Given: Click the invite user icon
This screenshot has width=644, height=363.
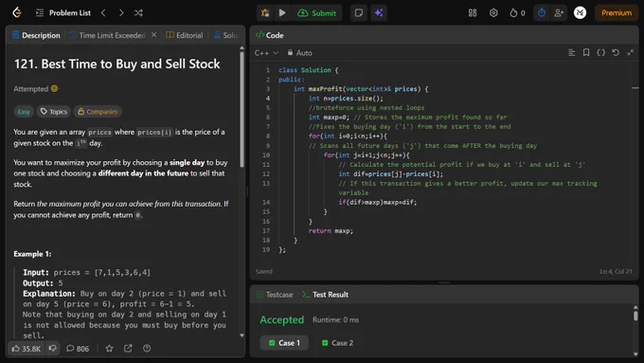Looking at the screenshot, I should pyautogui.click(x=559, y=12).
